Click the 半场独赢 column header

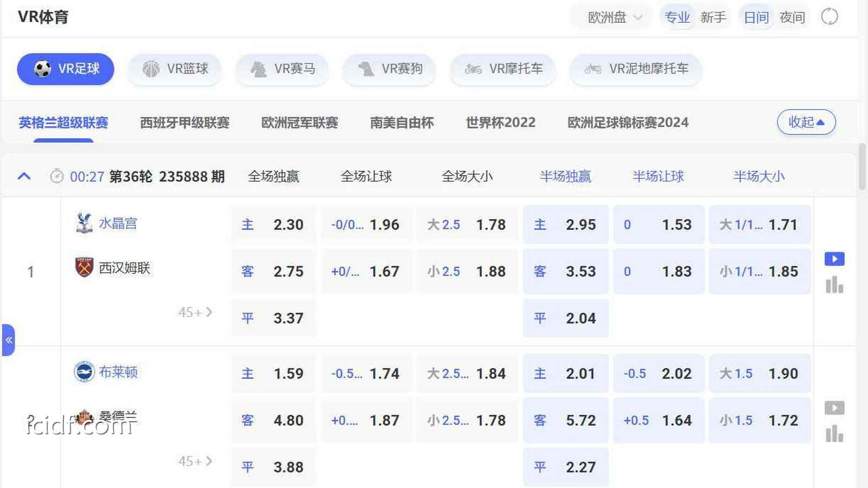[565, 176]
